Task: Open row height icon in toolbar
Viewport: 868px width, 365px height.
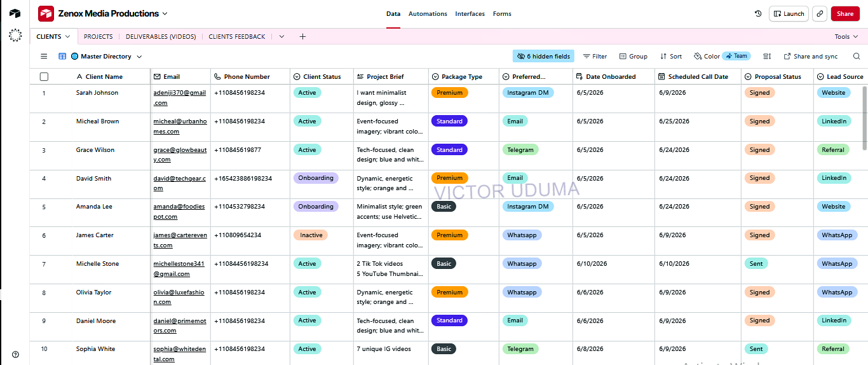Action: point(767,57)
